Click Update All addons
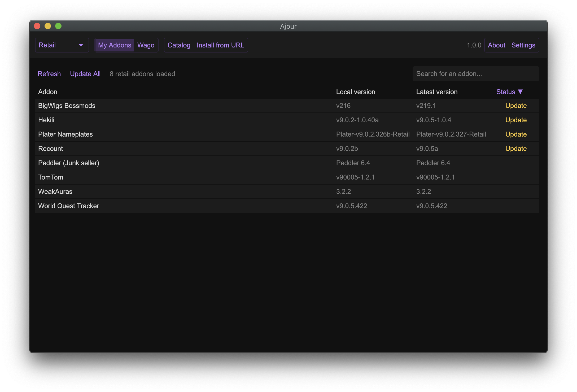 pyautogui.click(x=85, y=74)
